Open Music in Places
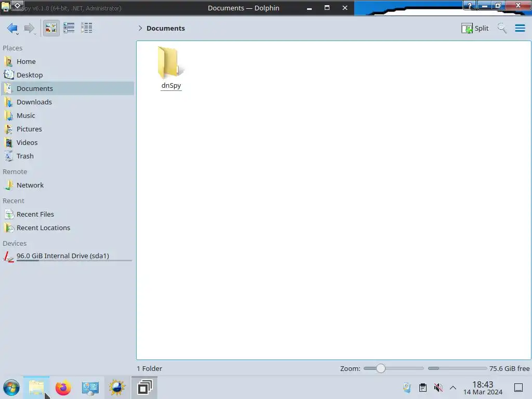 tap(67, 116)
